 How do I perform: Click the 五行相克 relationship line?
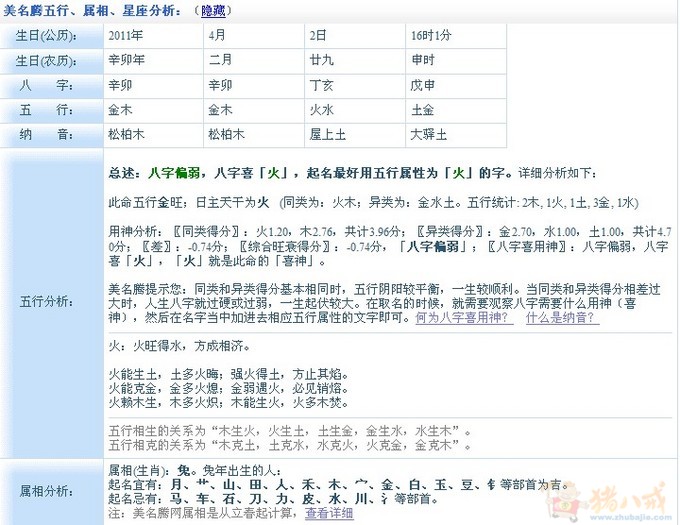289,445
